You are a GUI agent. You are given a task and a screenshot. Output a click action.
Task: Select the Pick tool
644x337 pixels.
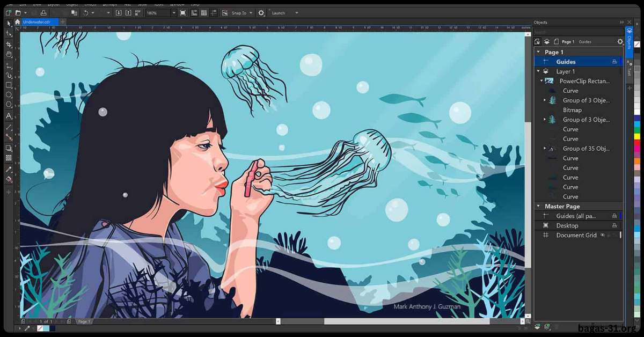pyautogui.click(x=9, y=23)
